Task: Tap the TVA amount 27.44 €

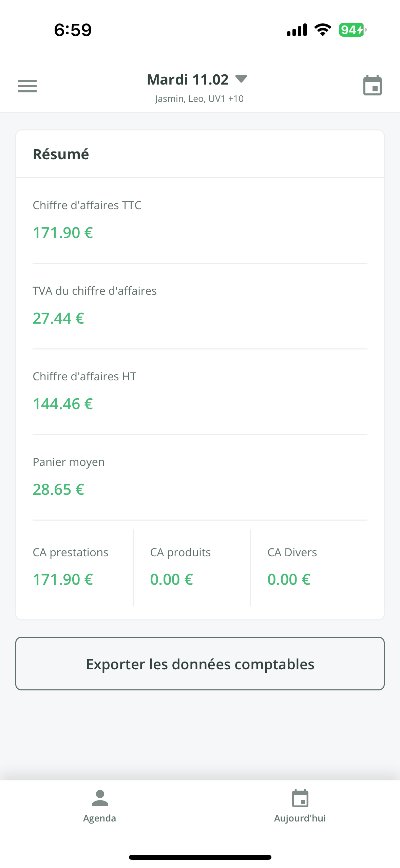Action: [58, 319]
